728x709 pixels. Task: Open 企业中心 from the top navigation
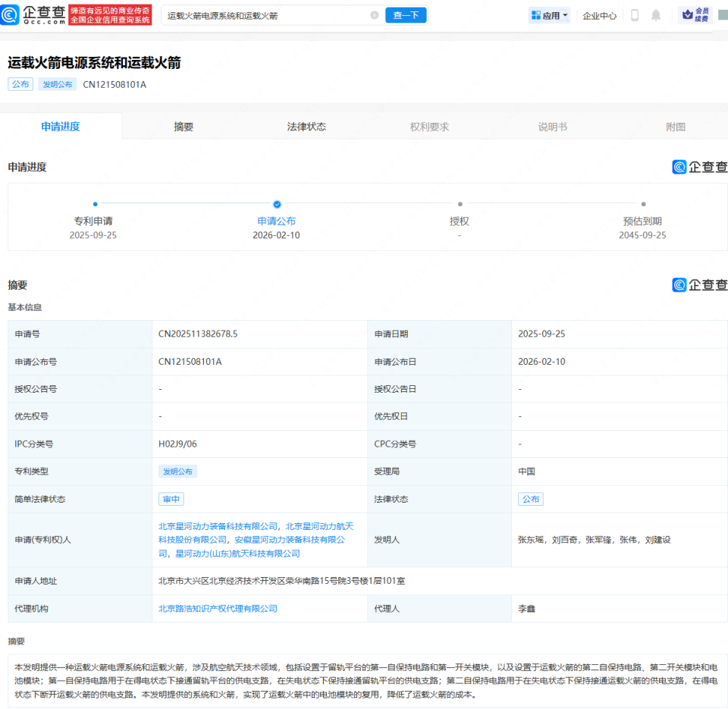(x=599, y=14)
